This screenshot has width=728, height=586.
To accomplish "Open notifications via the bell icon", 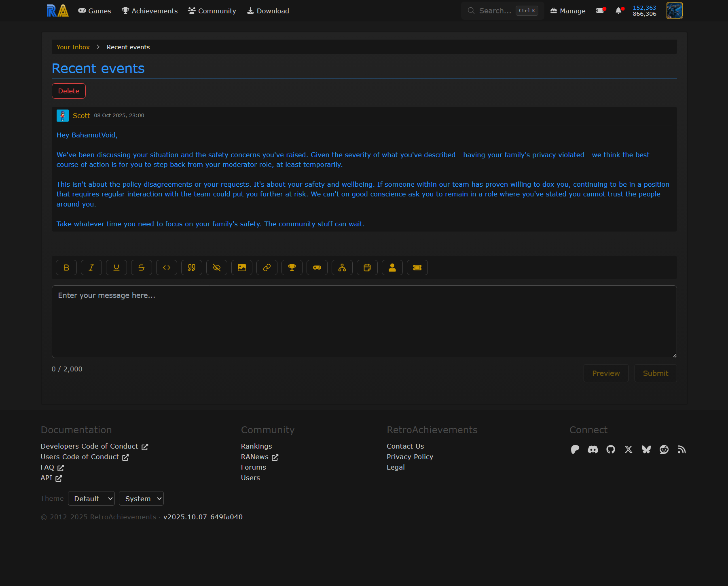I will tap(619, 11).
